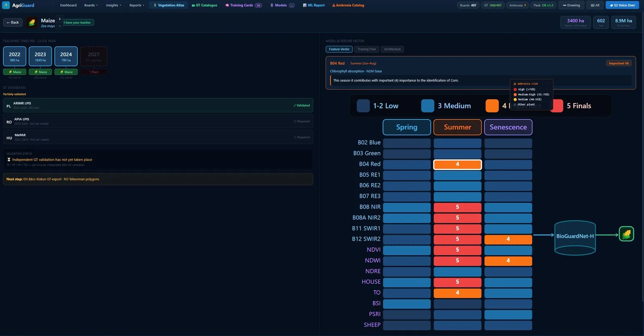Click the corn output icon beside BioGuardNet-H
The height and width of the screenshot is (336, 644).
[626, 234]
